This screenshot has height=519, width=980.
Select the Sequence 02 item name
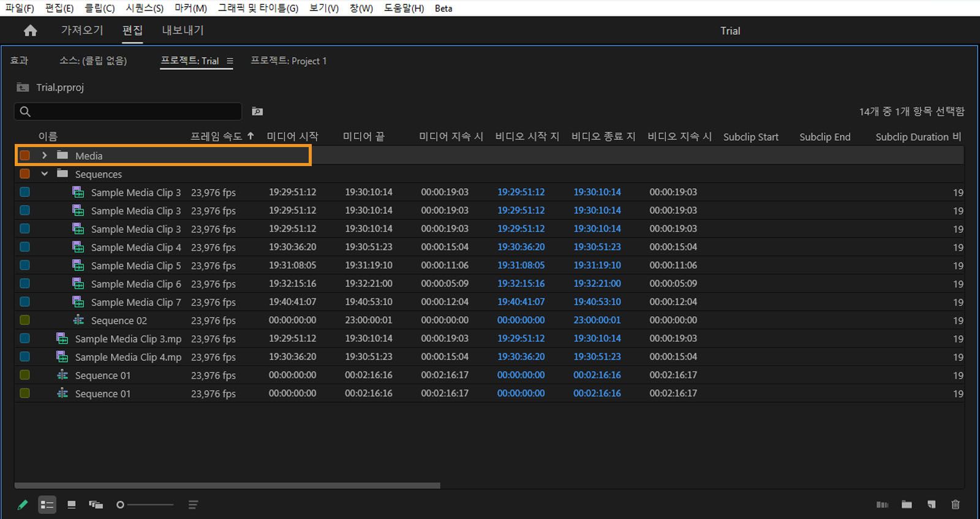pos(119,320)
